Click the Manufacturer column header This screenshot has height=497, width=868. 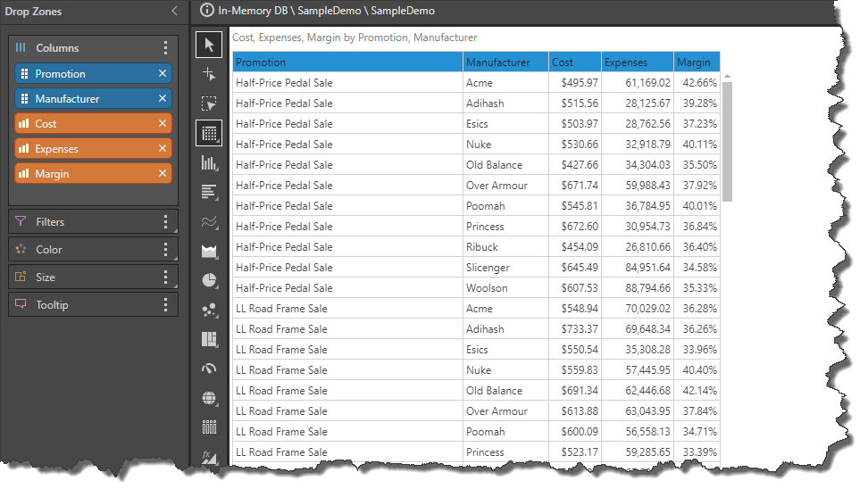pos(505,62)
